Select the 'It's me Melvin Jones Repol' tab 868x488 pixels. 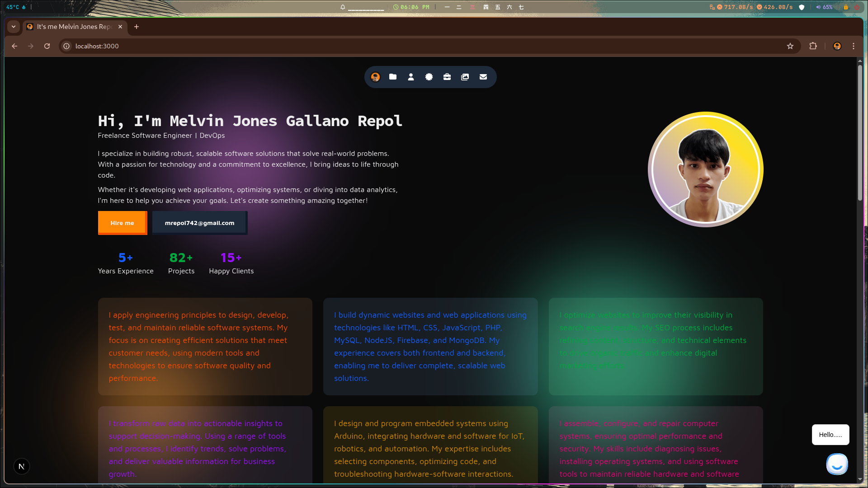pyautogui.click(x=72, y=27)
